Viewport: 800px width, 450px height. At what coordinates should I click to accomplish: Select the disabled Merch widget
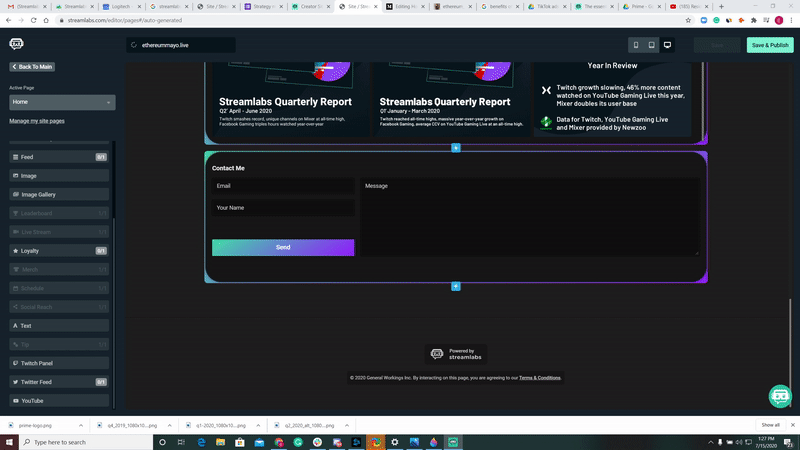point(59,269)
